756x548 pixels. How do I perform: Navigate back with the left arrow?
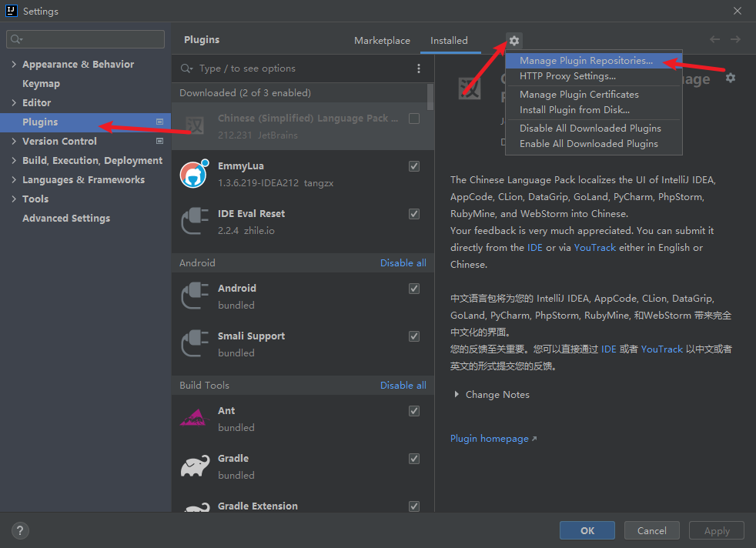[714, 39]
